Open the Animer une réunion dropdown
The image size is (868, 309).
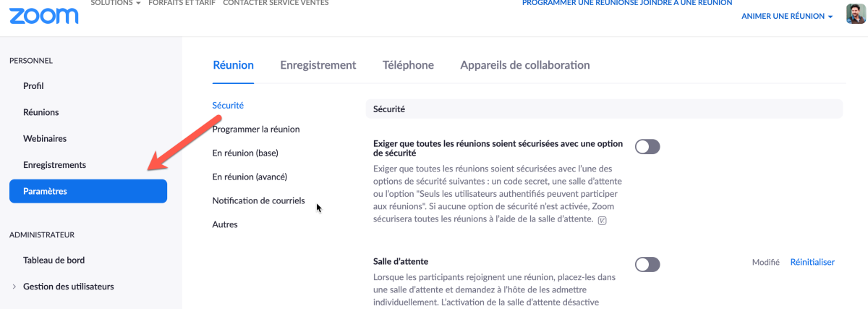pyautogui.click(x=787, y=17)
